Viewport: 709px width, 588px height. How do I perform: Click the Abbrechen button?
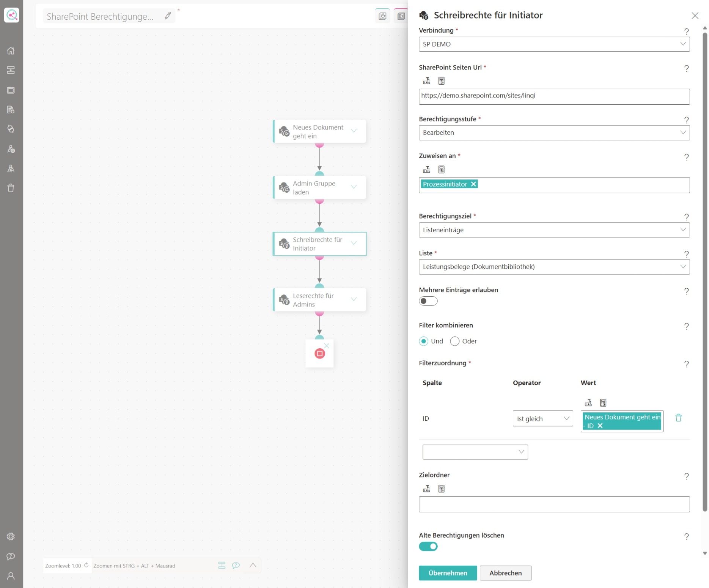pos(505,573)
